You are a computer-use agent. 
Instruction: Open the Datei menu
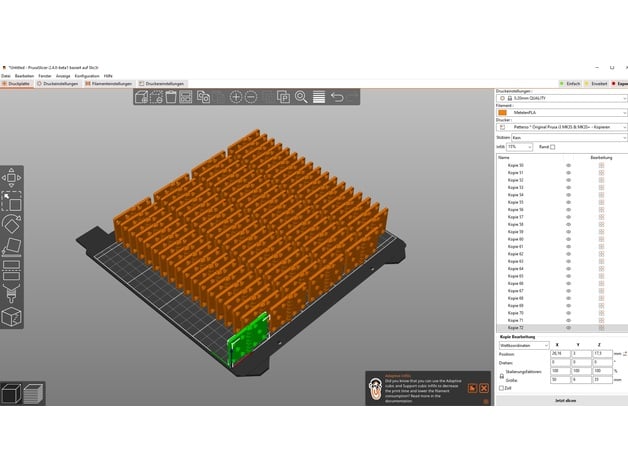(6, 76)
